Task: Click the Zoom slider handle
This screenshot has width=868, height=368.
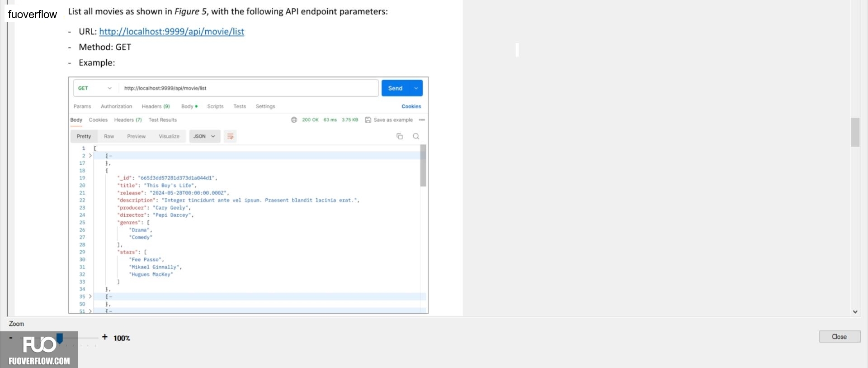Action: [59, 338]
